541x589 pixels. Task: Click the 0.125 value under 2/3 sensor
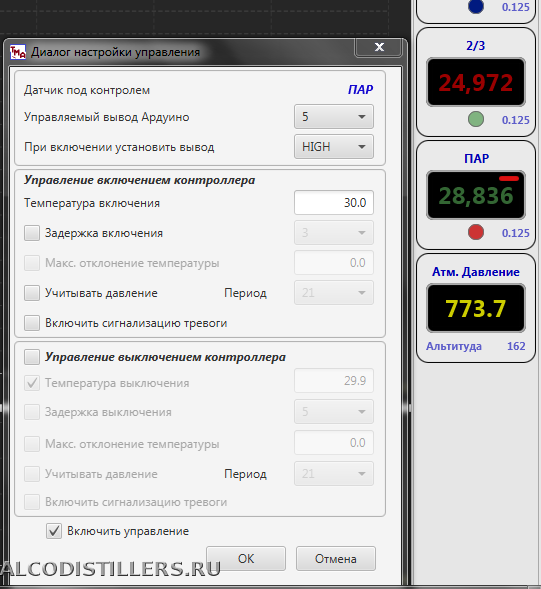tap(515, 120)
